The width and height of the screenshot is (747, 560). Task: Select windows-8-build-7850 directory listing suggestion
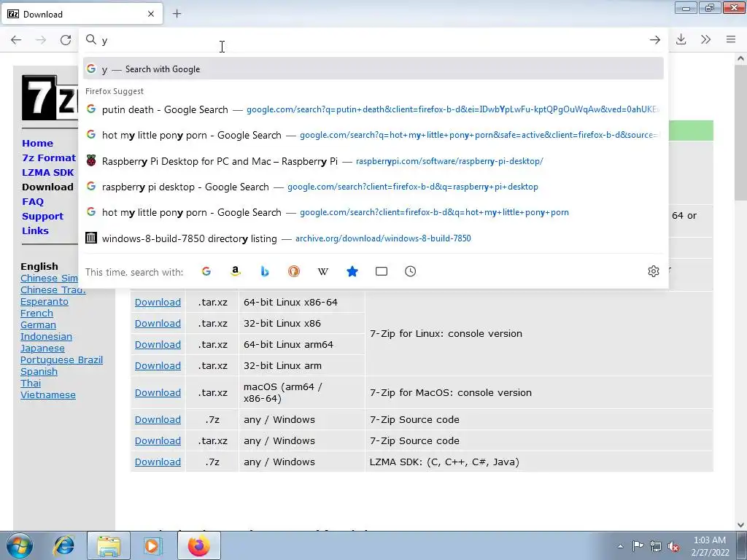pos(373,238)
